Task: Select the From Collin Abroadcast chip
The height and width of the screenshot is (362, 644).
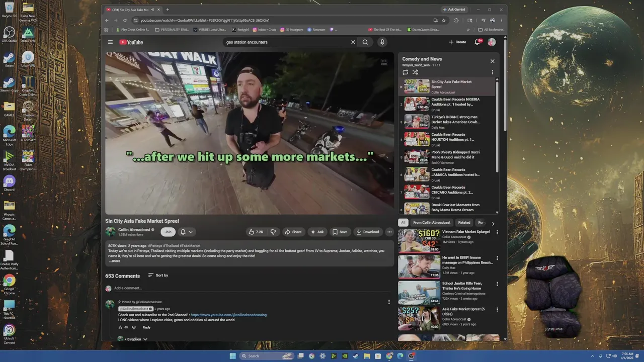Action: [432, 223]
